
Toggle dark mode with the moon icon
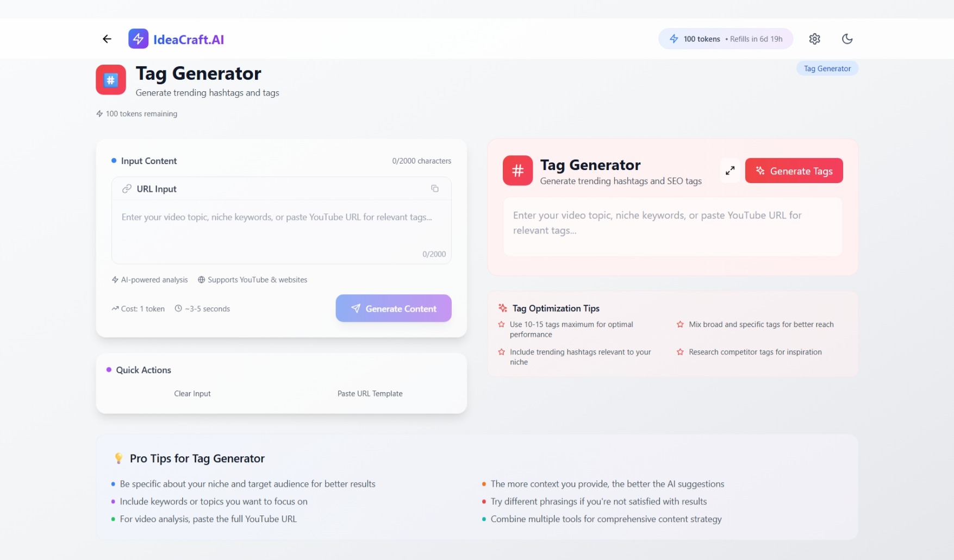pyautogui.click(x=847, y=39)
